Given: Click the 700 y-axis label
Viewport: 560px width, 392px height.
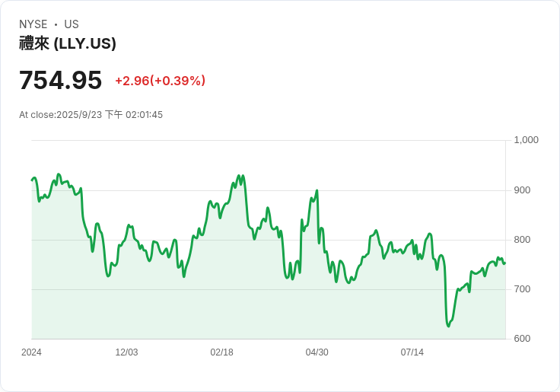Looking at the screenshot, I should [x=522, y=289].
